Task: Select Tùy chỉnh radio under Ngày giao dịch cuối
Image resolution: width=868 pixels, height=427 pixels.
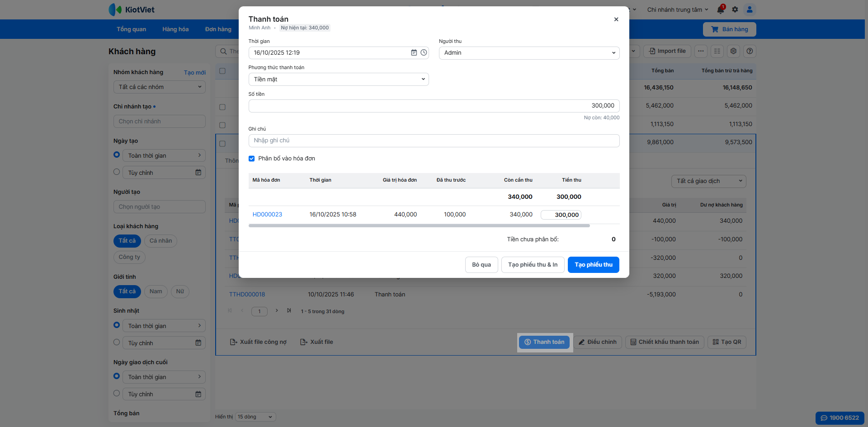Action: (117, 393)
